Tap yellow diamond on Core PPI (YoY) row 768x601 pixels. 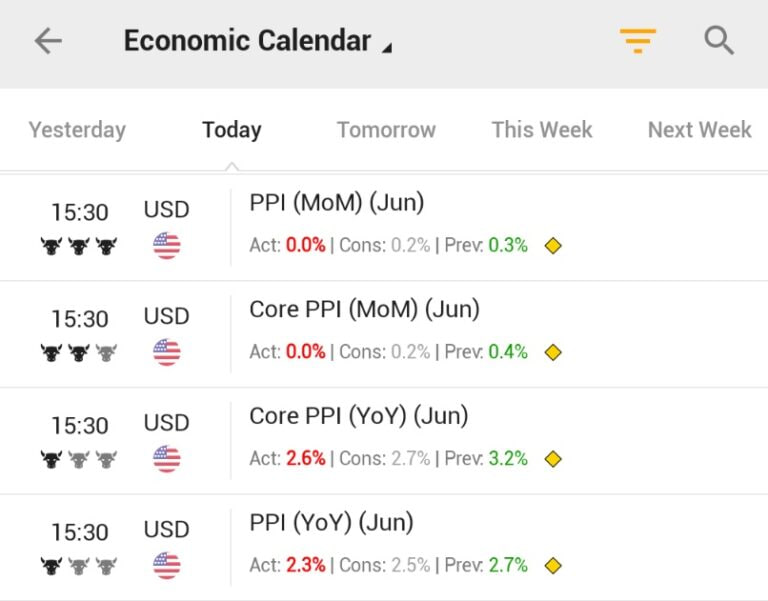point(553,459)
